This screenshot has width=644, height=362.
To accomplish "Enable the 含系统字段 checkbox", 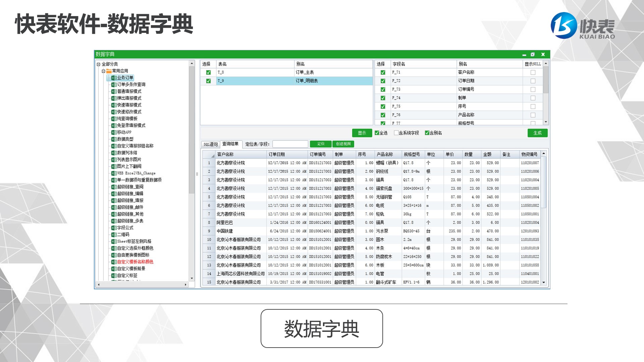I will click(x=396, y=133).
